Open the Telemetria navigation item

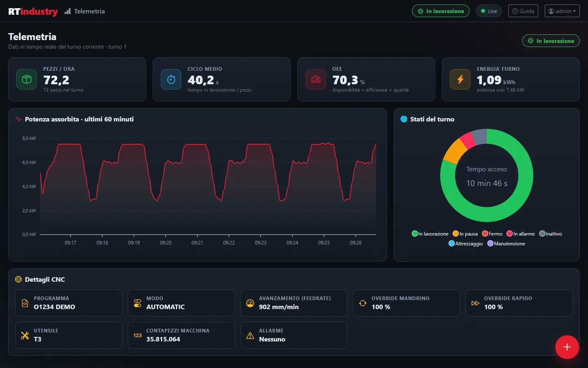point(85,11)
